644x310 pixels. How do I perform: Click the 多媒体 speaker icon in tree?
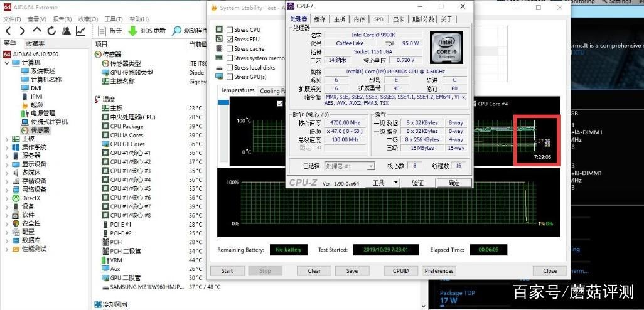[16, 173]
